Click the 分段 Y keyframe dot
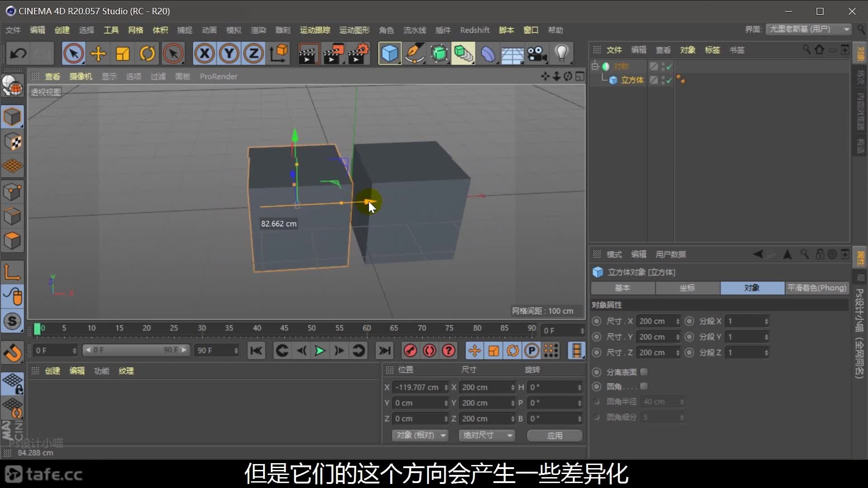Viewport: 868px width, 488px height. [689, 337]
